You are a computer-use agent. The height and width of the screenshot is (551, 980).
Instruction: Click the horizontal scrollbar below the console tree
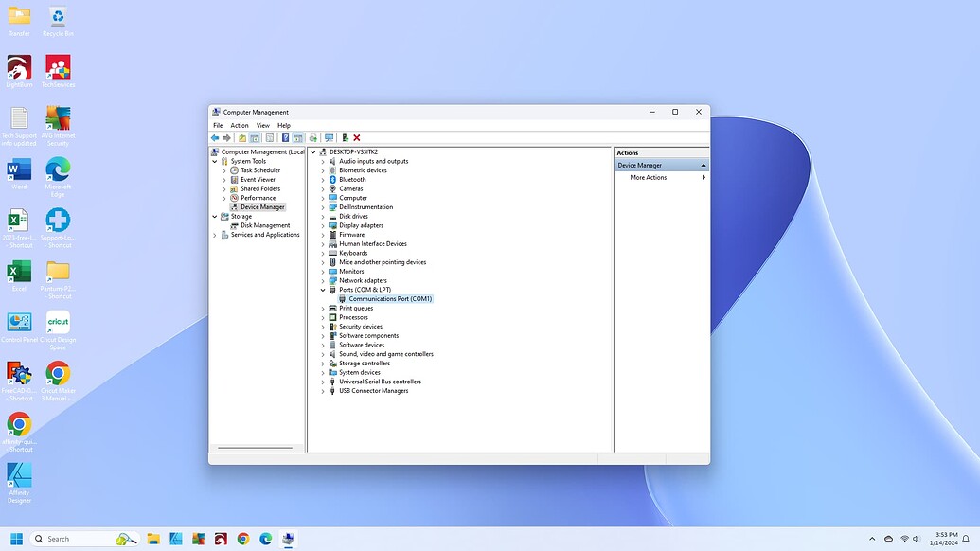coord(254,446)
